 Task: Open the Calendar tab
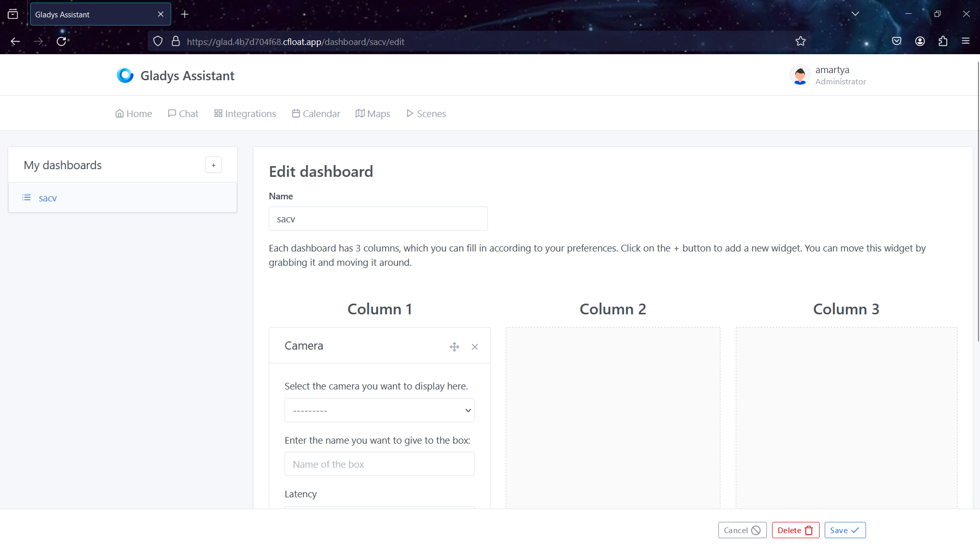pos(316,113)
